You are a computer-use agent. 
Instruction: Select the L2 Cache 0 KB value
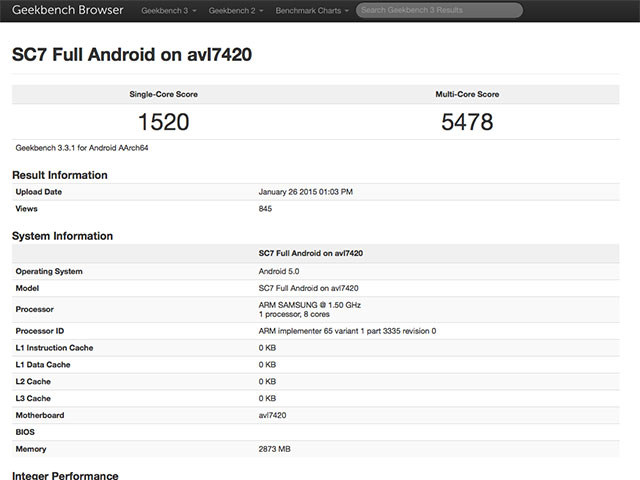(x=267, y=382)
